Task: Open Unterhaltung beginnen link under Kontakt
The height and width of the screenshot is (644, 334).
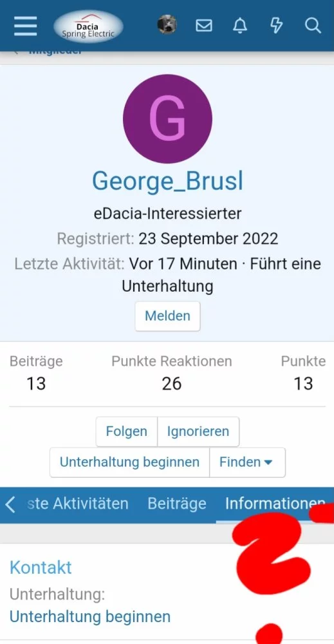Action: coord(90,616)
